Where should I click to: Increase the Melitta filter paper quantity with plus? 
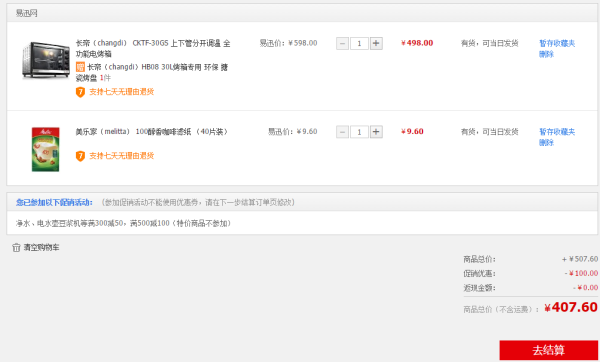click(x=376, y=132)
